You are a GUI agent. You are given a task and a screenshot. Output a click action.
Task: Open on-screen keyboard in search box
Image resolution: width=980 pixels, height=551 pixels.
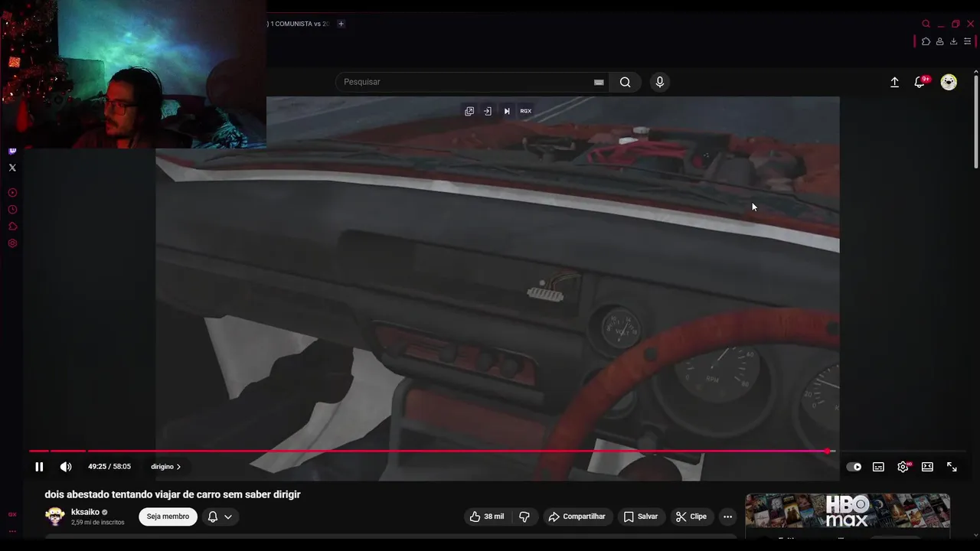[599, 83]
